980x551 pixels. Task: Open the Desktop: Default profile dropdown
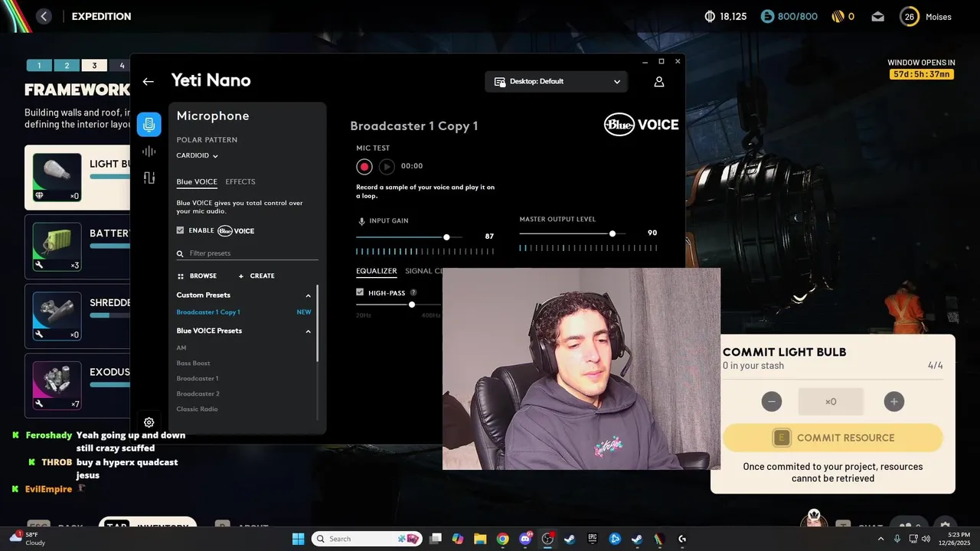pos(556,81)
